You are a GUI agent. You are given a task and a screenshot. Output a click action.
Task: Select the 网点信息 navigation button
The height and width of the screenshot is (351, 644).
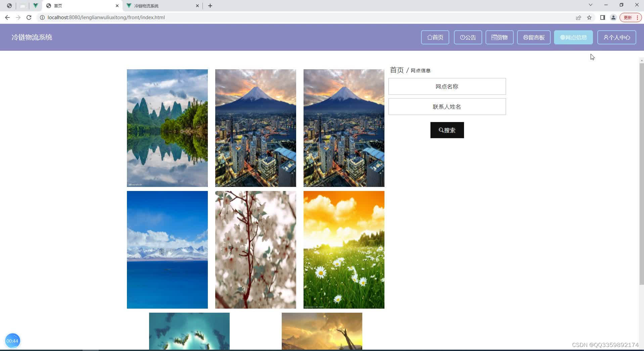(573, 37)
